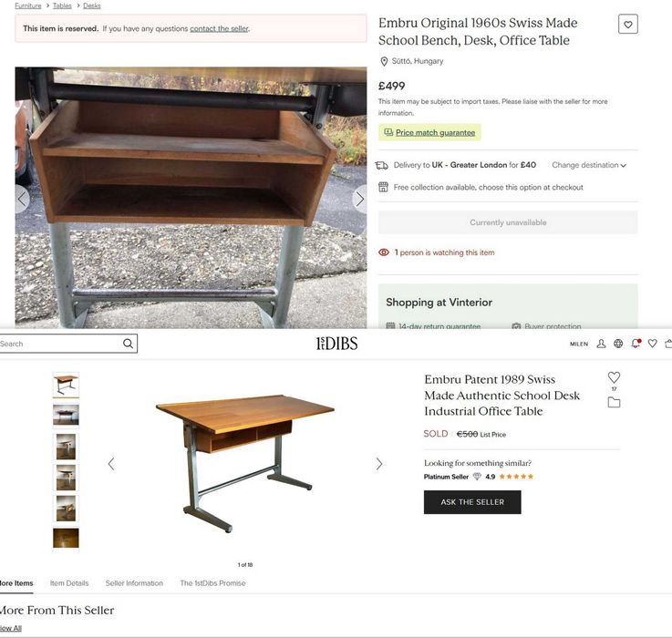Image resolution: width=672 pixels, height=638 pixels.
Task: Show next photo on Vinterior listing
Action: pos(360,199)
